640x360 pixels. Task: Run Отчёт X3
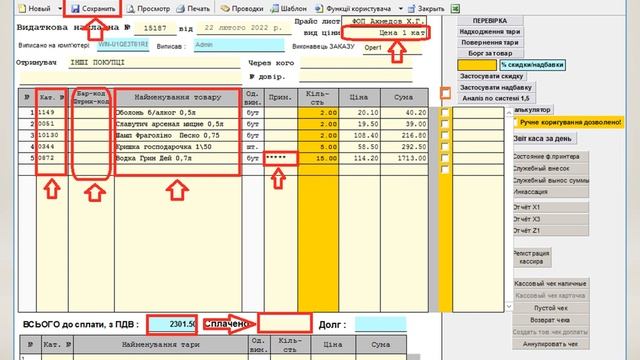550,219
